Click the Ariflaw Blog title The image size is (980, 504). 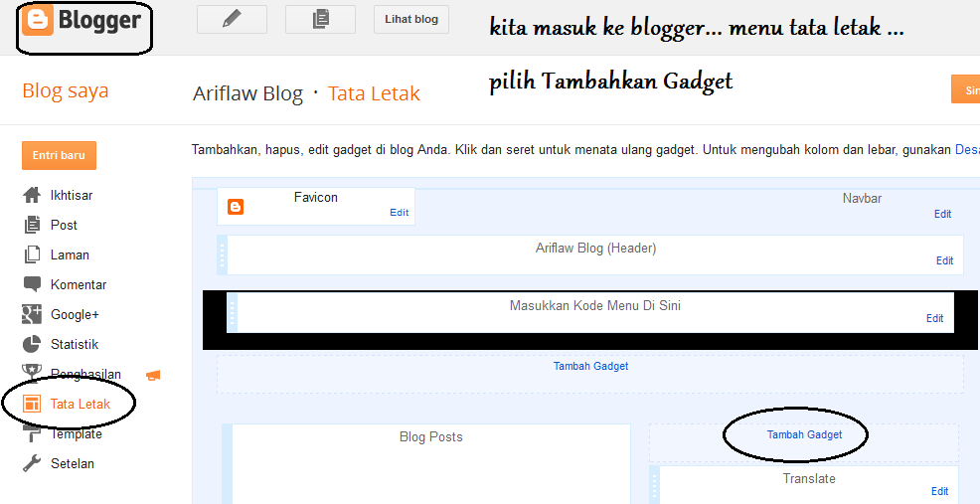247,93
